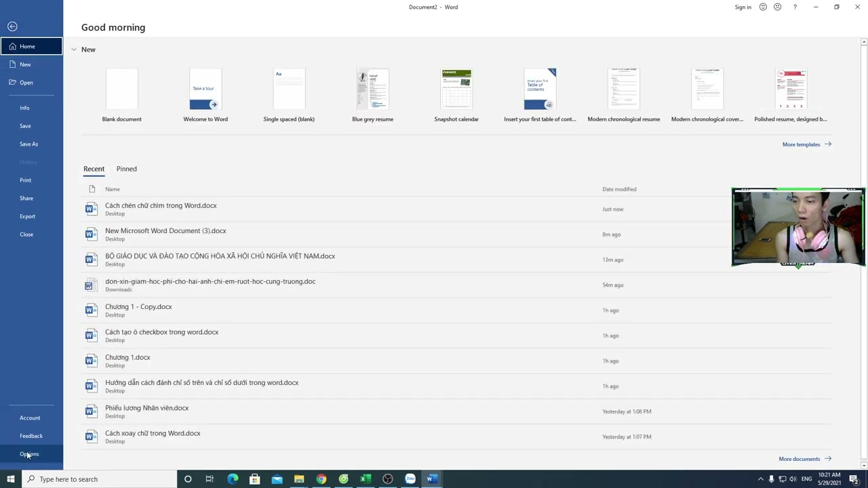This screenshot has width=868, height=488.
Task: Click Sign in at top right
Action: (743, 7)
